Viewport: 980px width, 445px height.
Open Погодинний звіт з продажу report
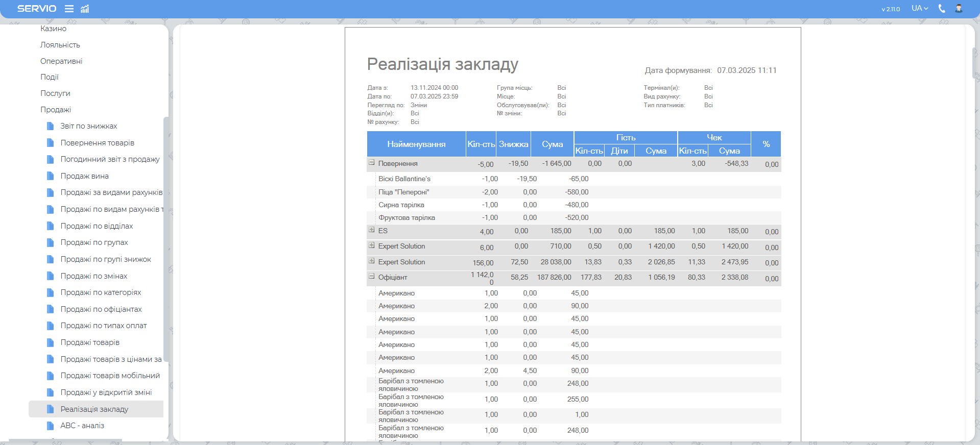point(110,159)
